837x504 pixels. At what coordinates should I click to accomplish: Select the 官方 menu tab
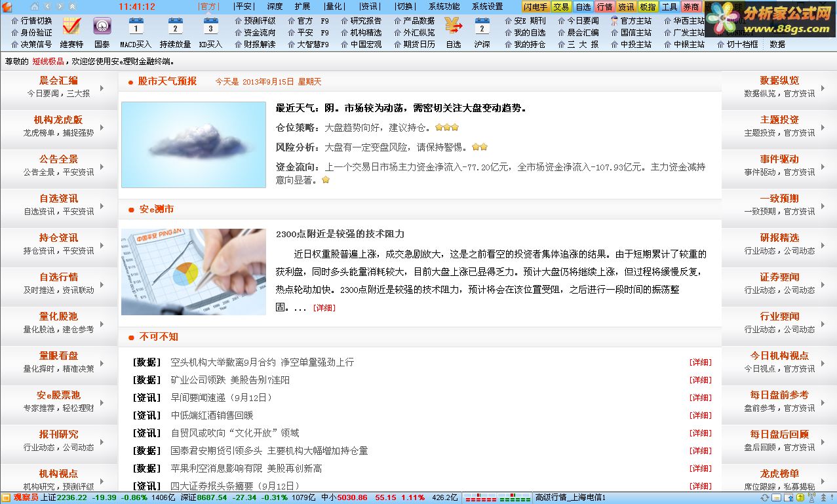pos(208,7)
